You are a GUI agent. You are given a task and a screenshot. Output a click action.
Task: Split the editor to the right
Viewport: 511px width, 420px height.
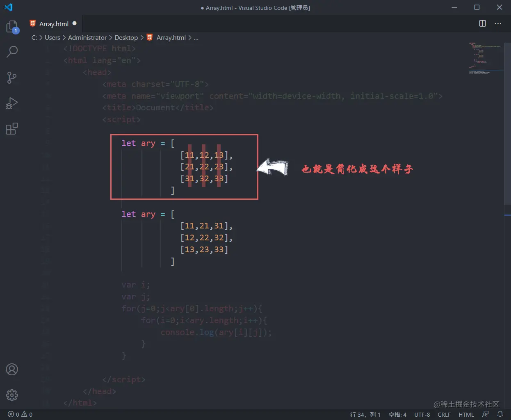(x=483, y=23)
